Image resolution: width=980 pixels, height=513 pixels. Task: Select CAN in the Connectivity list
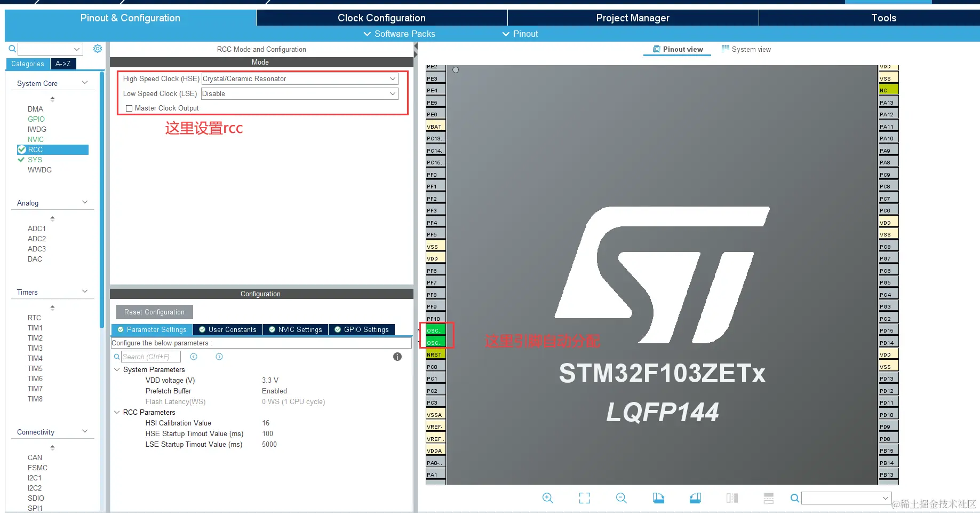[x=35, y=457]
